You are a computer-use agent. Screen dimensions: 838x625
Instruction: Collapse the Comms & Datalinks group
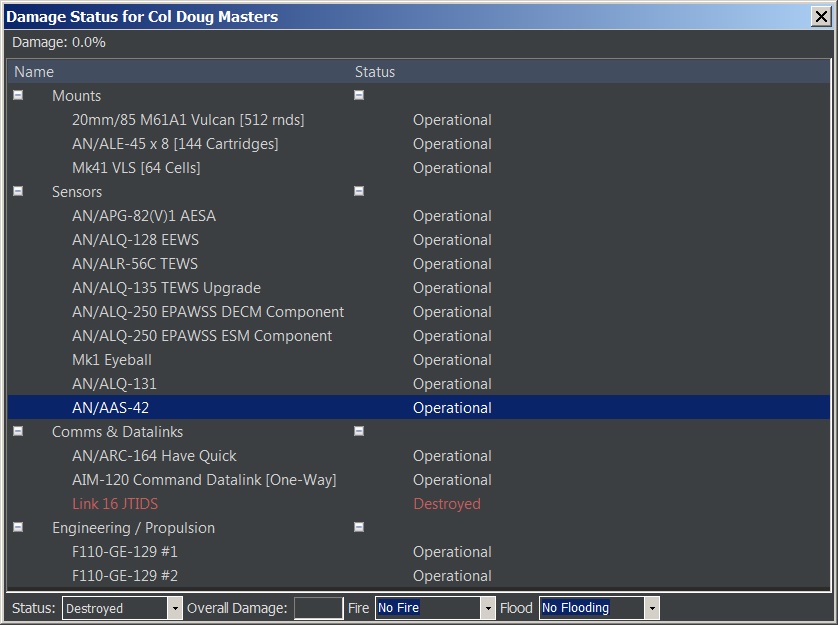point(18,431)
